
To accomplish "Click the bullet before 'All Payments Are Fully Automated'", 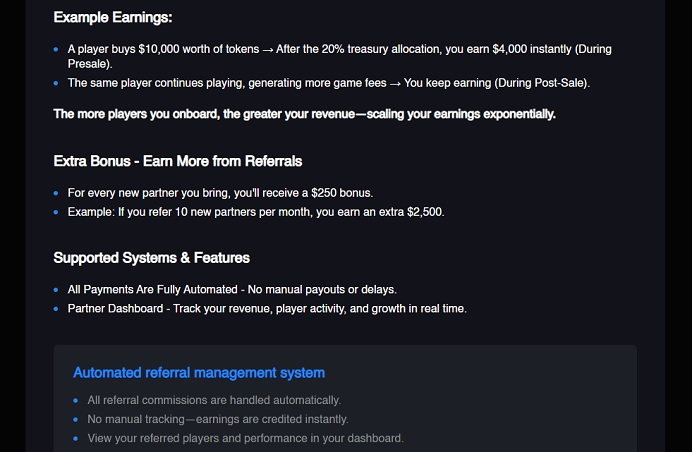I will click(x=56, y=290).
